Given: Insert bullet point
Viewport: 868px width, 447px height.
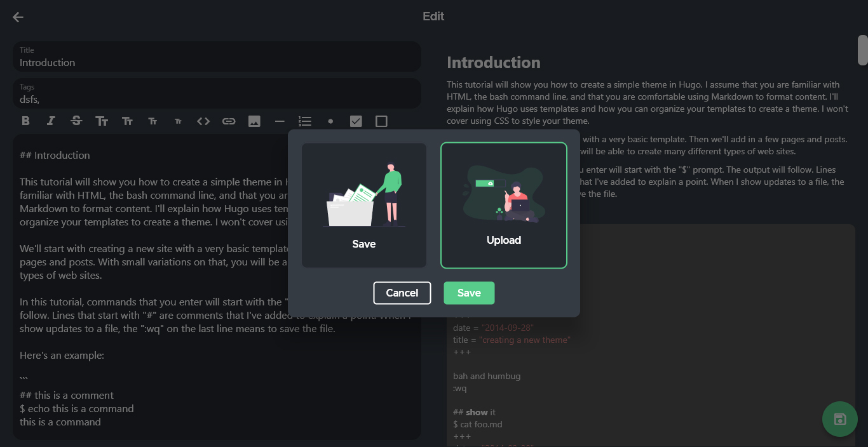Looking at the screenshot, I should click(330, 121).
